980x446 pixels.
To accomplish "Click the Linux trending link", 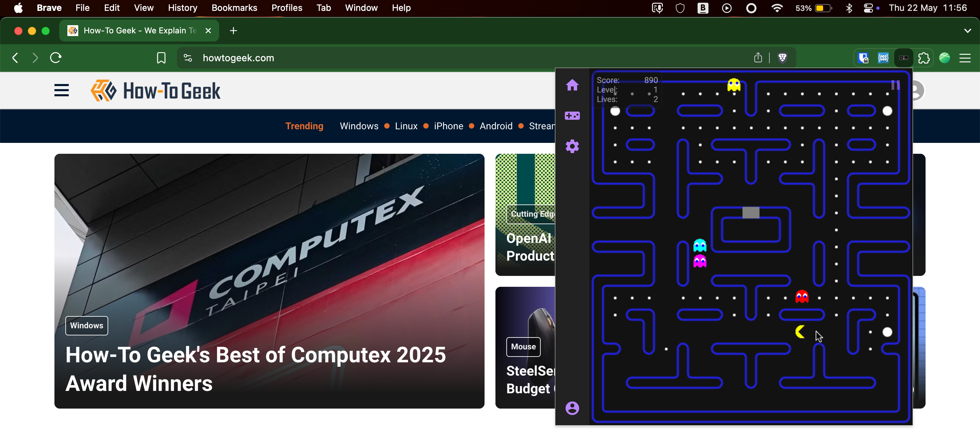I will 406,126.
